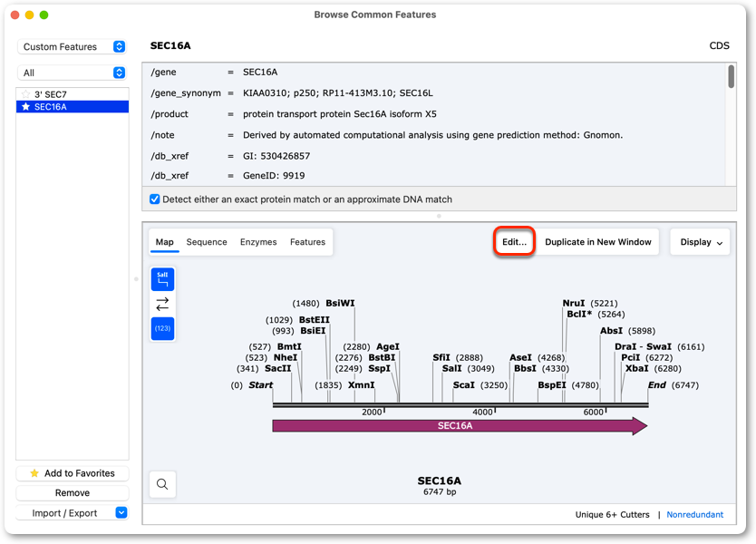Click the /note qualifier row
Image resolution: width=756 pixels, height=544 pixels.
tap(388, 135)
